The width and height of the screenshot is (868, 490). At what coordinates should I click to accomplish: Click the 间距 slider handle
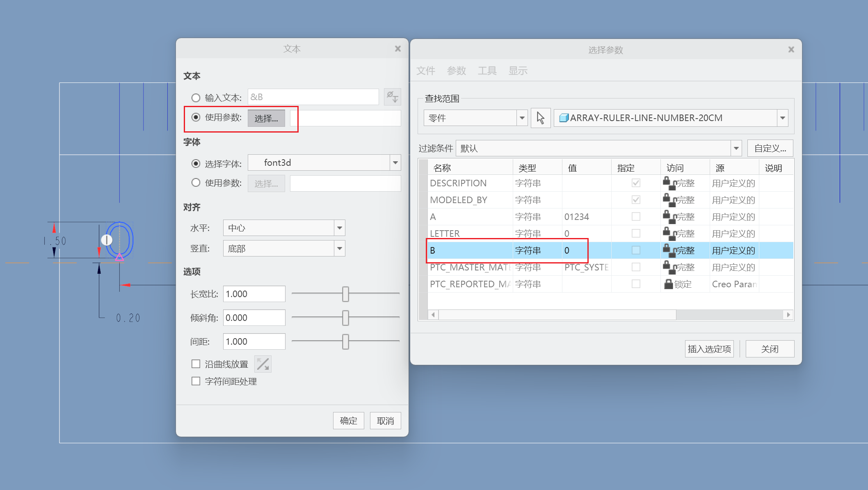click(x=346, y=341)
